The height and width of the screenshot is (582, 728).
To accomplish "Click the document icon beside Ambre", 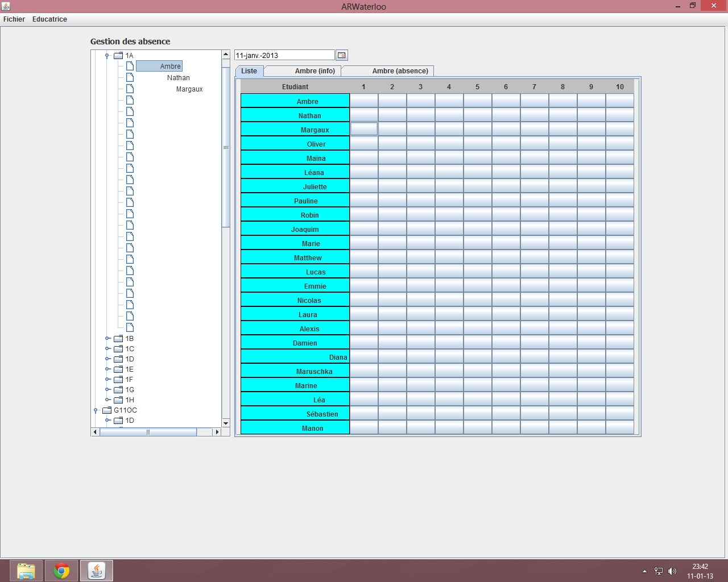I will click(x=130, y=66).
